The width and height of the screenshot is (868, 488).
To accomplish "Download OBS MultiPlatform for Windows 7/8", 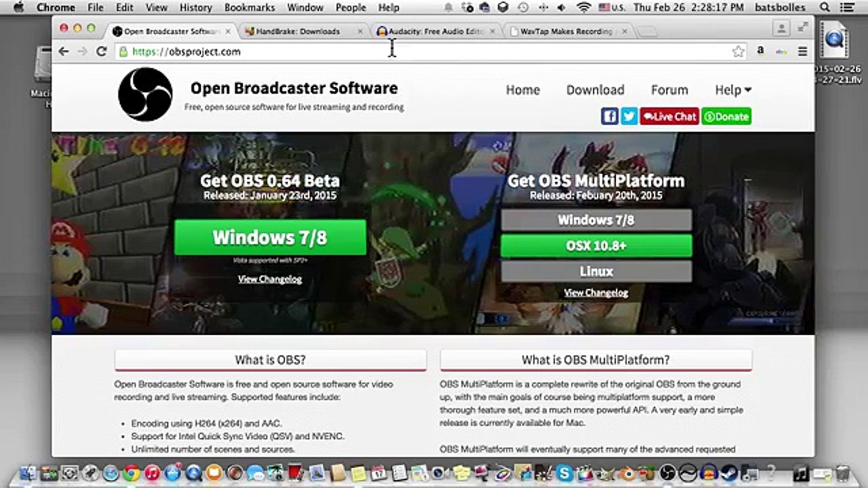I will coord(596,220).
